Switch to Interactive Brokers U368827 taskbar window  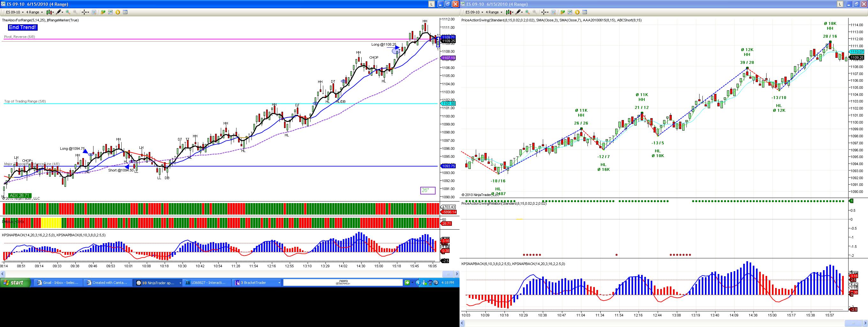(207, 283)
